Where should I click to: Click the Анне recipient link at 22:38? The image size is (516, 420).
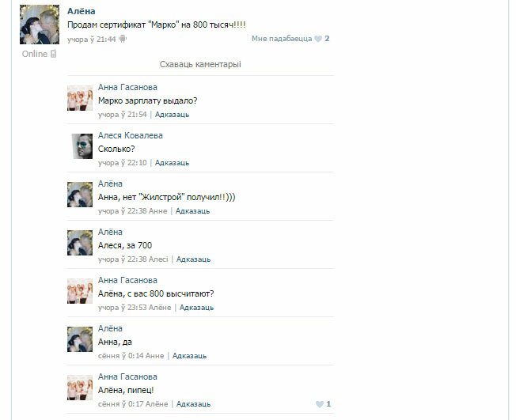158,211
